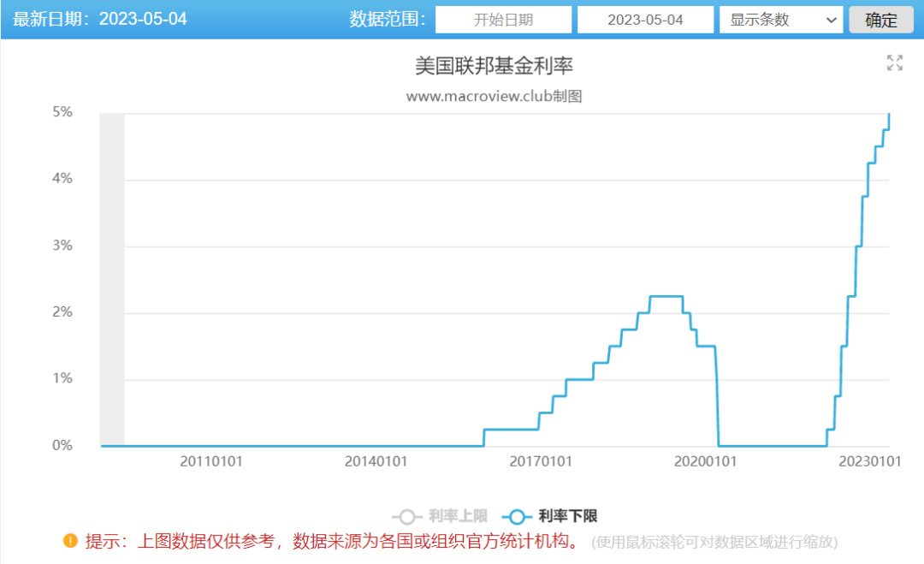Screen dimensions: 924x564
Task: Click the orange warning hint icon
Action: pyautogui.click(x=70, y=541)
